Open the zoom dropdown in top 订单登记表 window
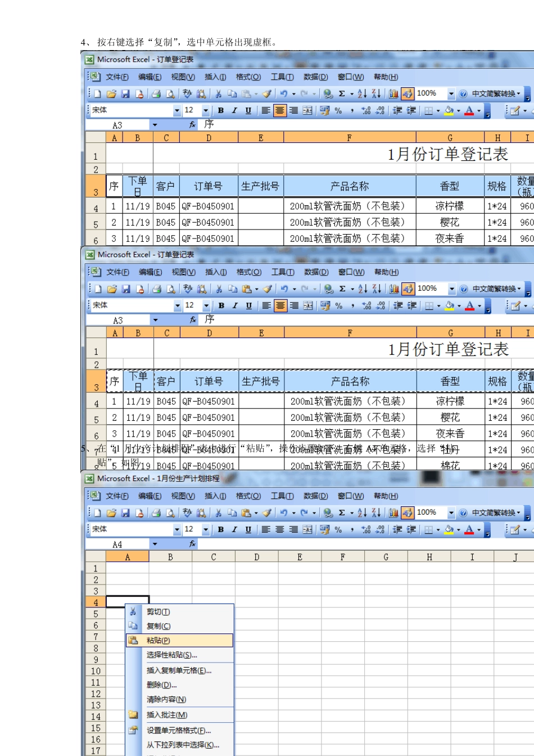The height and width of the screenshot is (756, 534). tap(451, 93)
